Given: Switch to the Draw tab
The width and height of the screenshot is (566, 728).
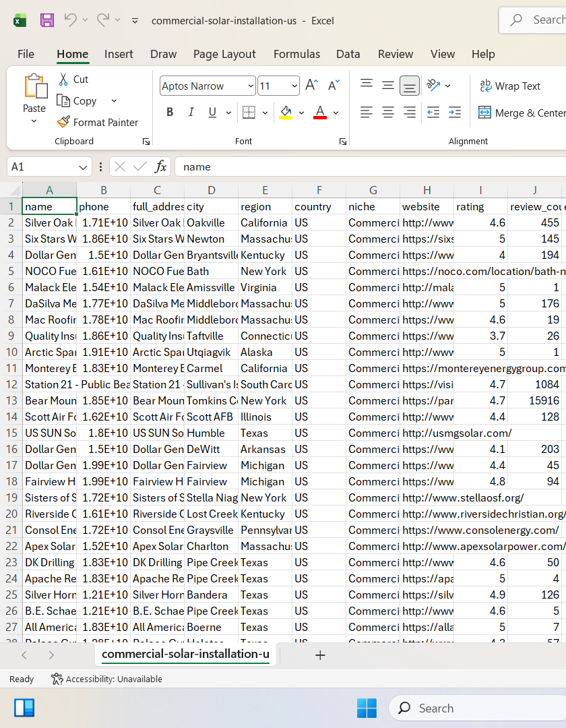Looking at the screenshot, I should 163,54.
